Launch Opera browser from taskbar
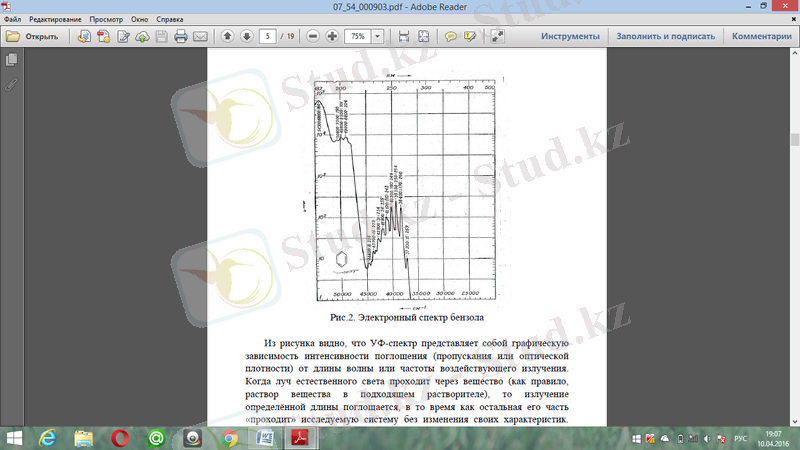This screenshot has width=800, height=450. pyautogui.click(x=120, y=438)
